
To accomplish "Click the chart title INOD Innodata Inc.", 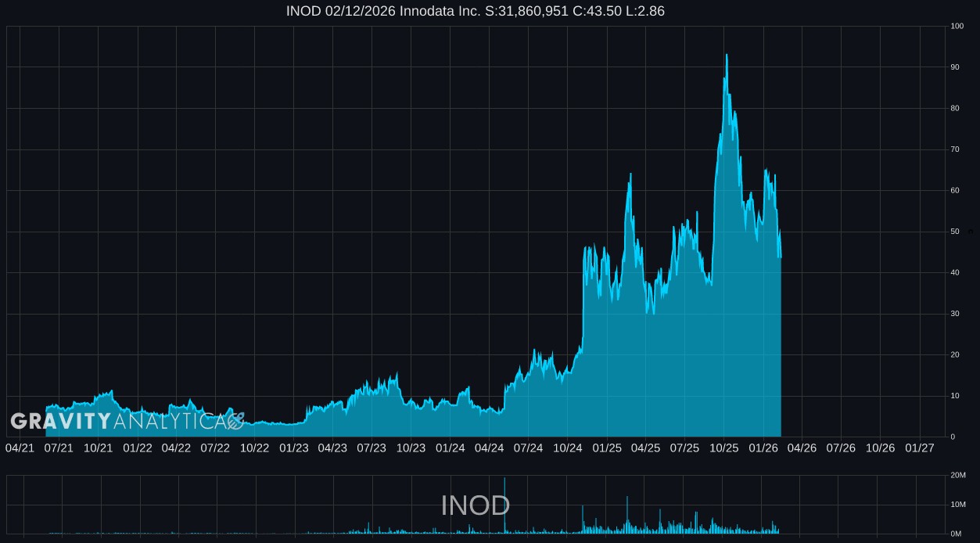I will [x=475, y=11].
